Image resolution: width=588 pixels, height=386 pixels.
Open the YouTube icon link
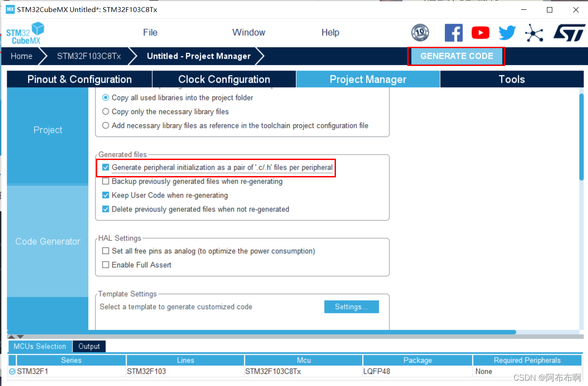[480, 33]
